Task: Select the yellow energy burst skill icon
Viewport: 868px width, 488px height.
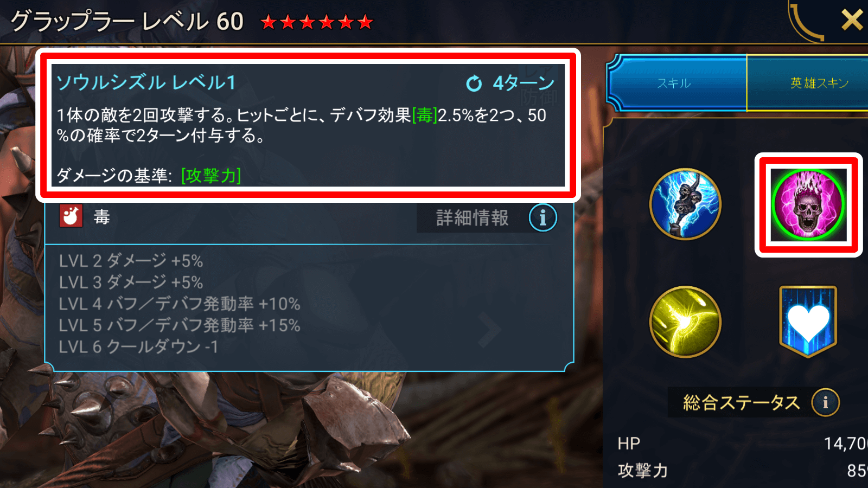Action: [685, 322]
